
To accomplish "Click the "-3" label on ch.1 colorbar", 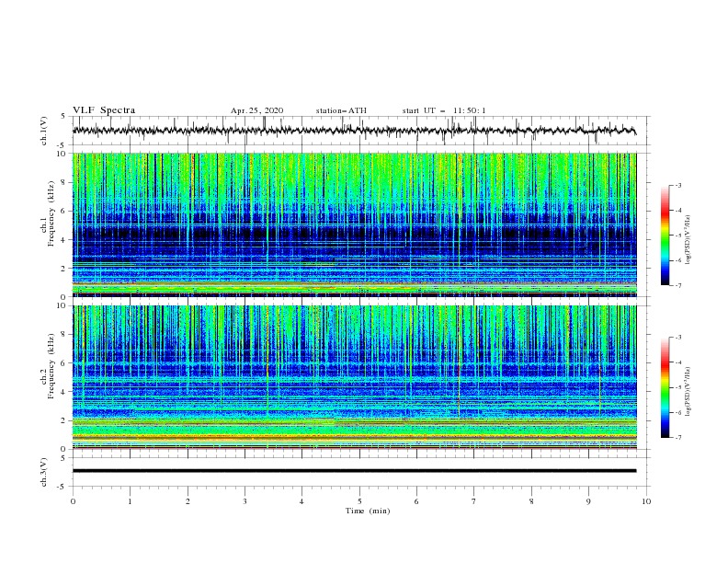I will (677, 185).
